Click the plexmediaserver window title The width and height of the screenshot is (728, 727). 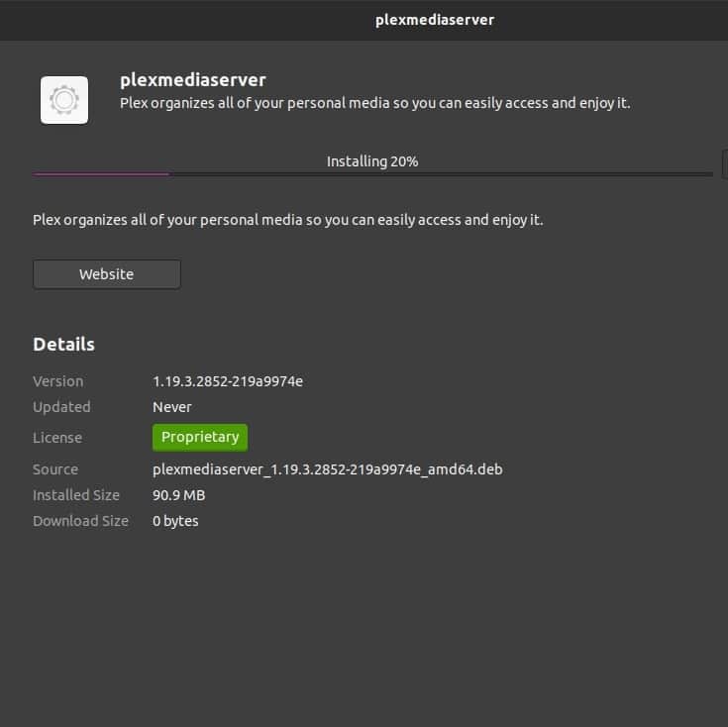tap(435, 20)
